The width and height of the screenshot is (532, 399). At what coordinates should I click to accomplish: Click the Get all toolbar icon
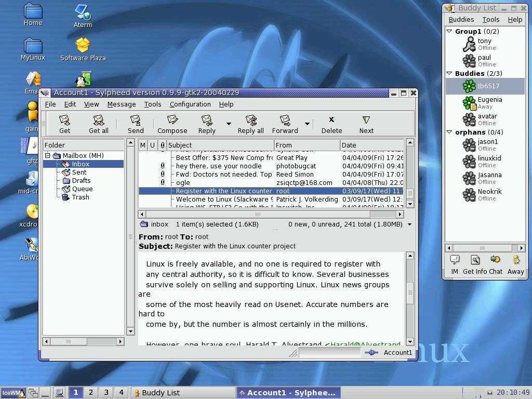pos(98,124)
